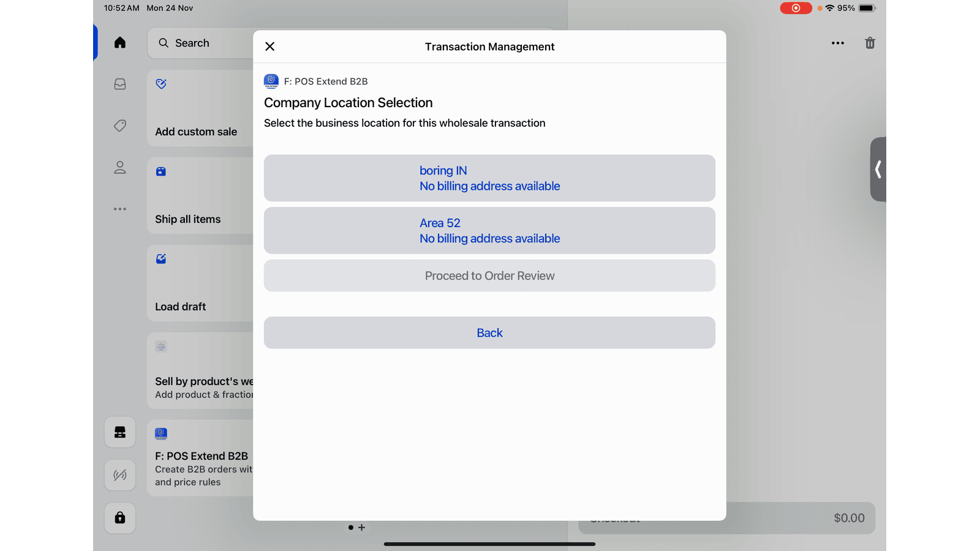Open the Sell by product's weight tile

click(200, 371)
